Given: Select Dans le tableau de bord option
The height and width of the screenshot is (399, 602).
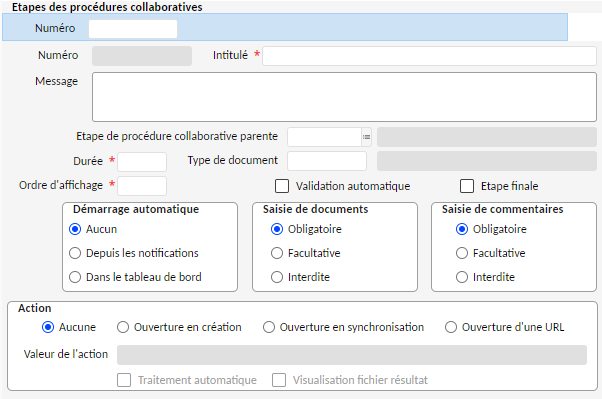Looking at the screenshot, I should pyautogui.click(x=75, y=277).
